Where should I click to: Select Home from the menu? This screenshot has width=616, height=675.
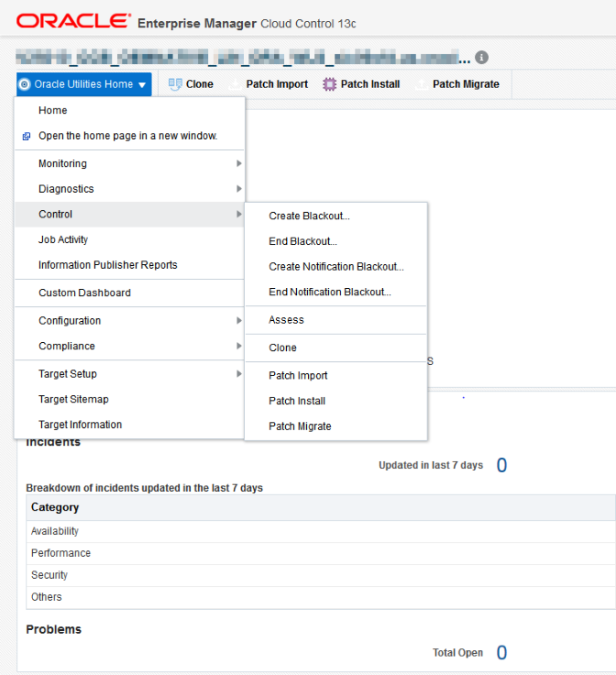pos(129,110)
